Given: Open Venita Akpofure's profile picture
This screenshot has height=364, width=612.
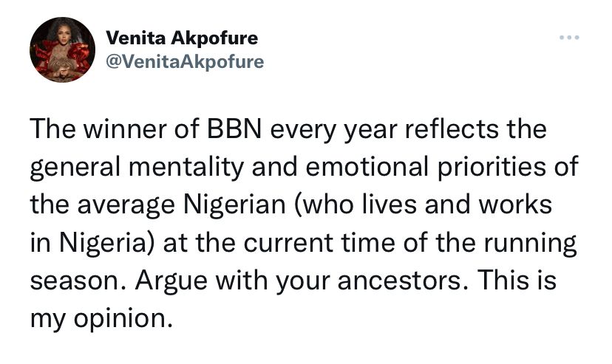Looking at the screenshot, I should pyautogui.click(x=62, y=50).
